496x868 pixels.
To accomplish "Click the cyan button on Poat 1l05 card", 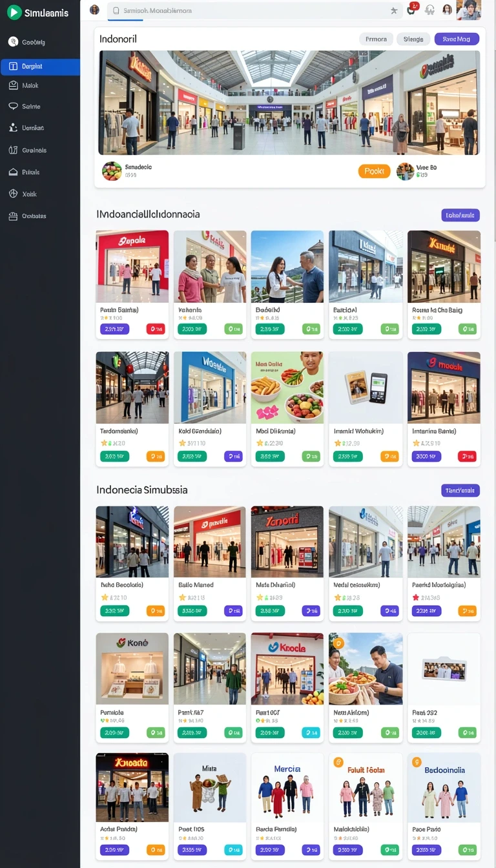I will (x=233, y=850).
